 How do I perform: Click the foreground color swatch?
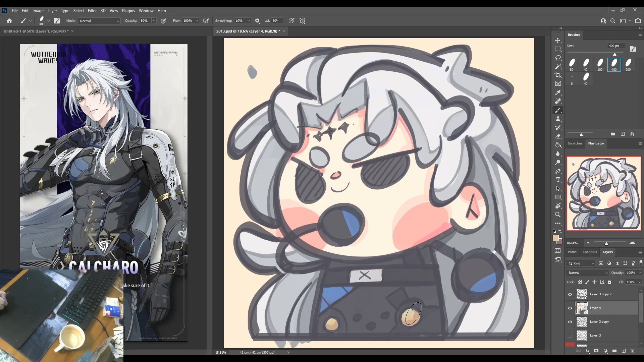click(x=556, y=238)
